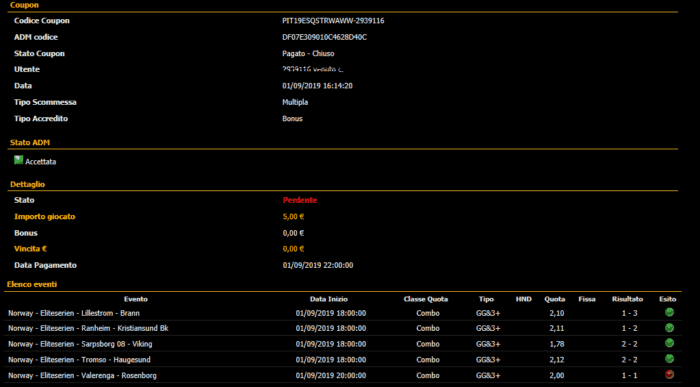
Task: Click odds value 2,10
Action: coord(557,313)
